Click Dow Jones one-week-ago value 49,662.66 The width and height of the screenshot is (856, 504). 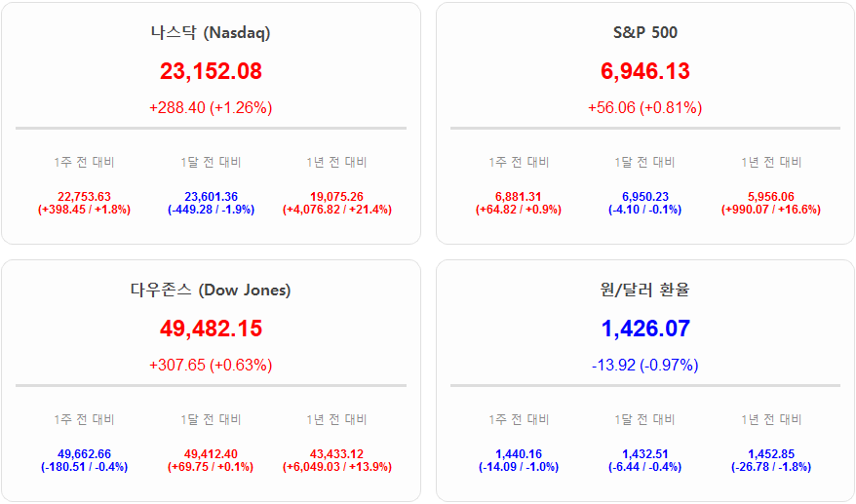tap(84, 454)
